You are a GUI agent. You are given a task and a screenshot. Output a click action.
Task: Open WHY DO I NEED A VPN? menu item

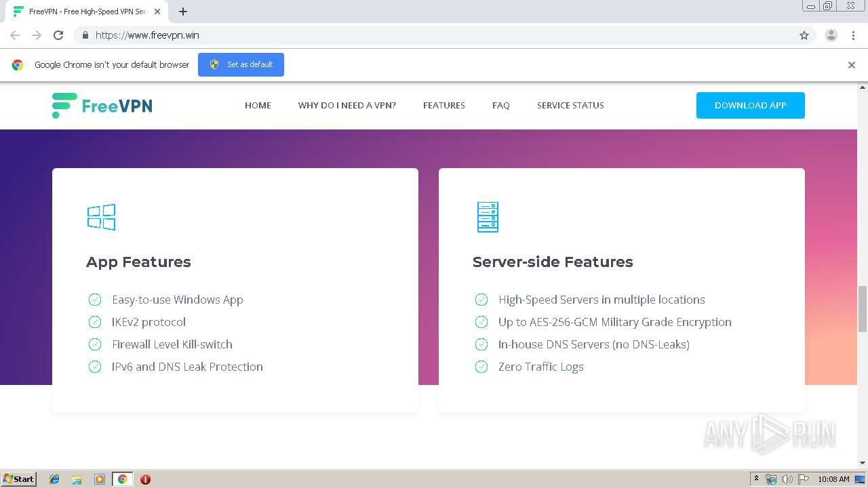click(347, 106)
